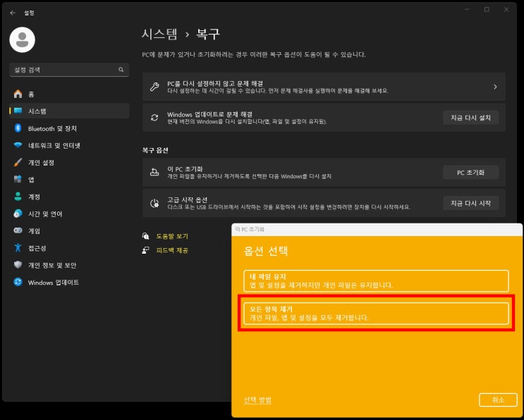Click the 지금 다시 설치 button
Image resolution: width=524 pixels, height=420 pixels.
point(470,118)
